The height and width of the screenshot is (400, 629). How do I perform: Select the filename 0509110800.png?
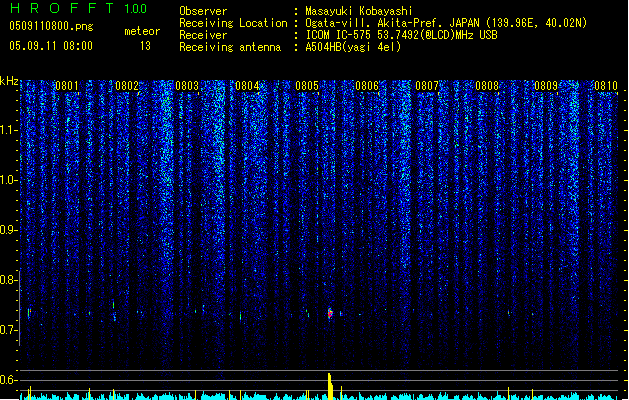pos(51,26)
